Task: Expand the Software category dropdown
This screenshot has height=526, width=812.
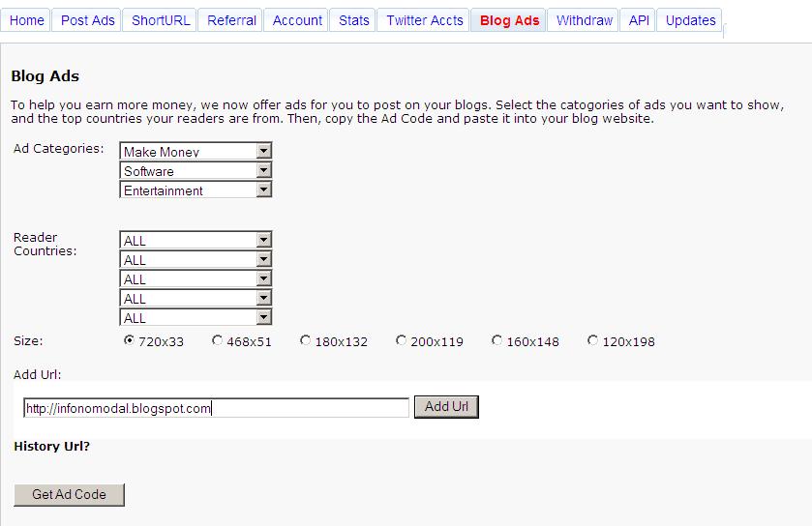Action: click(x=195, y=171)
